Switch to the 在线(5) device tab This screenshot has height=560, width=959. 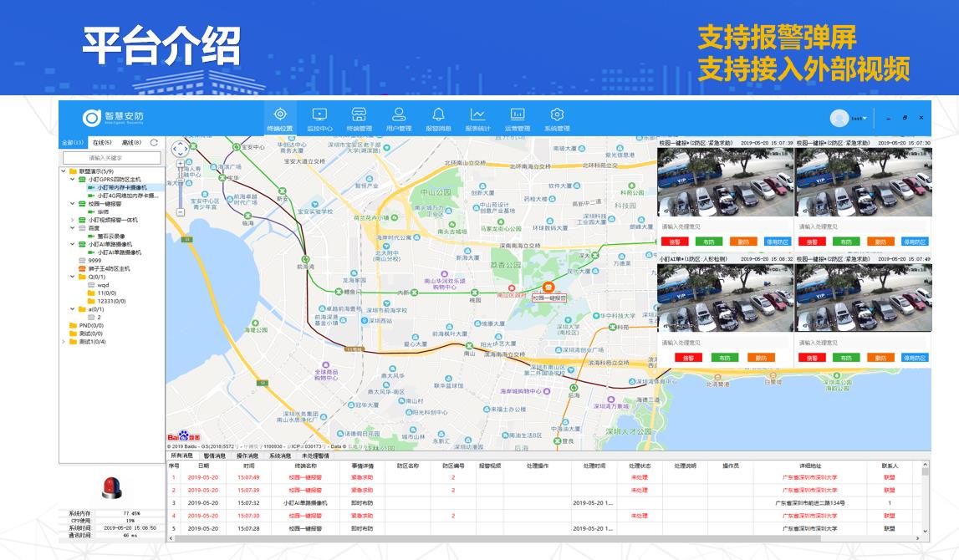coord(102,143)
